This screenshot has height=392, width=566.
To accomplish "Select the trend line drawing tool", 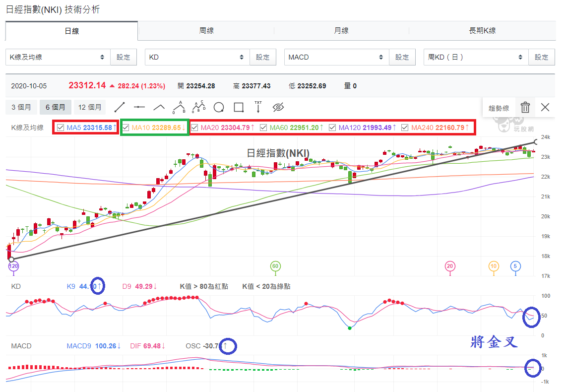I will [120, 107].
